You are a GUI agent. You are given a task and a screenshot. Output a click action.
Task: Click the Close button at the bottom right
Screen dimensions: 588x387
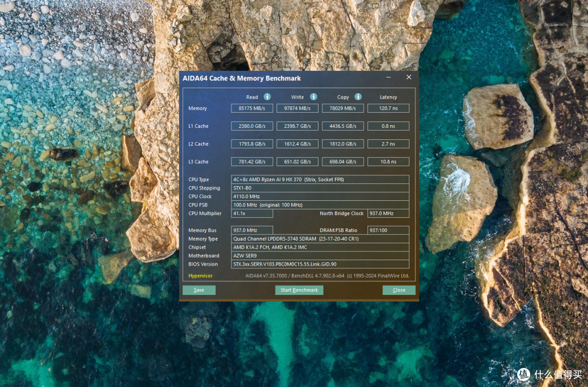(399, 290)
